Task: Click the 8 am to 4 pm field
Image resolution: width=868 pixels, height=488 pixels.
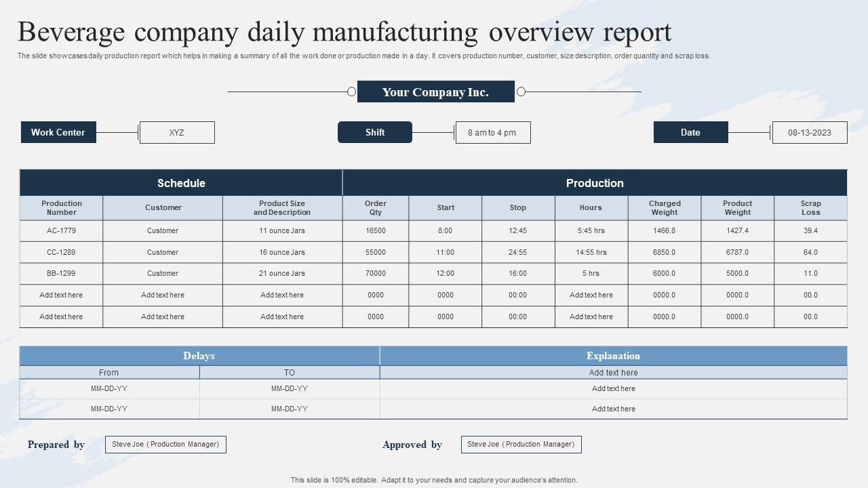Action: [492, 133]
